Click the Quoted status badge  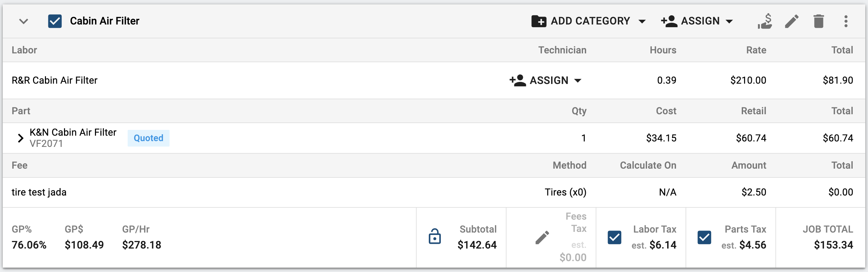click(148, 138)
